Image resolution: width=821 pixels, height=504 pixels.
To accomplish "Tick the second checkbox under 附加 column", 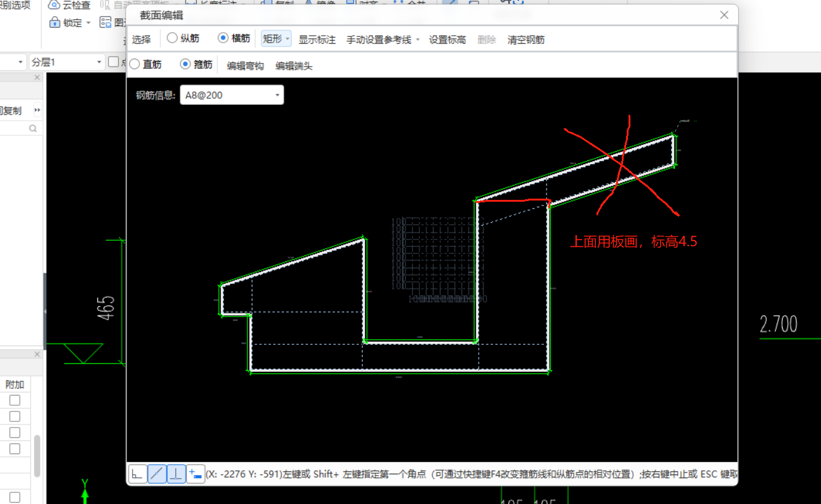I will tap(14, 416).
